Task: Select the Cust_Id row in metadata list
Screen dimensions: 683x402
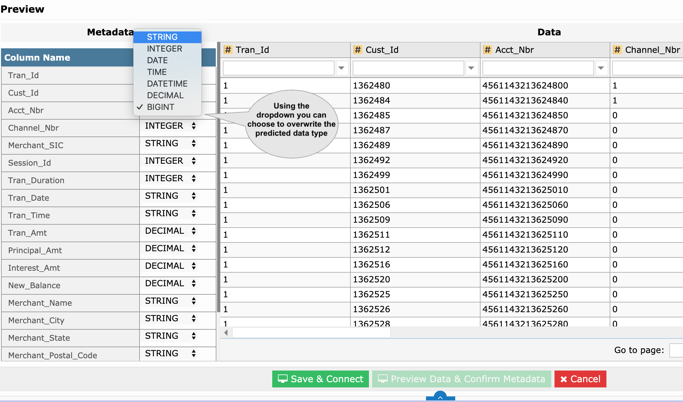Action: tap(70, 93)
